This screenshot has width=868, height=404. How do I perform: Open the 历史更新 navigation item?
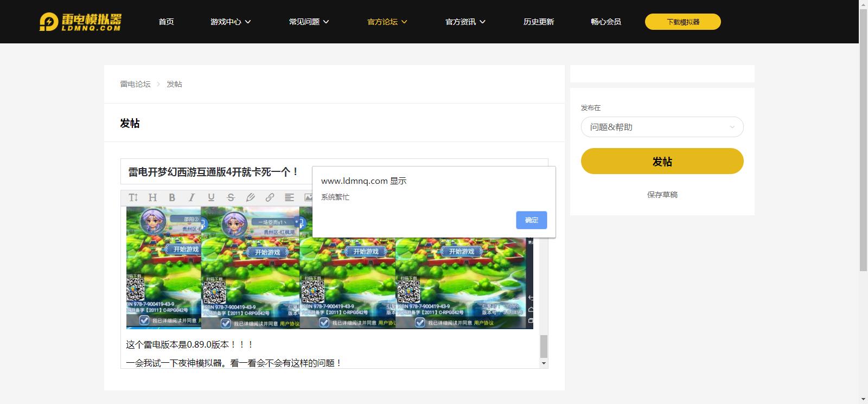[538, 22]
